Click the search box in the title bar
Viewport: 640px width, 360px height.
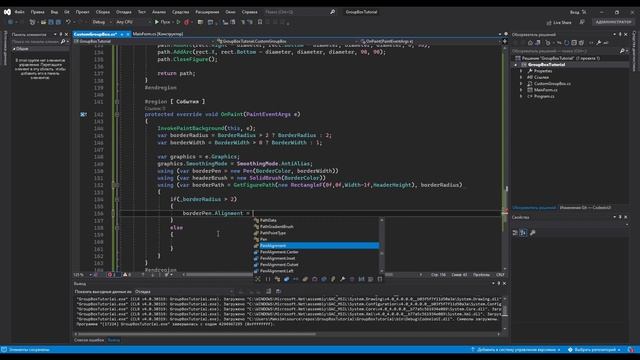coord(300,12)
